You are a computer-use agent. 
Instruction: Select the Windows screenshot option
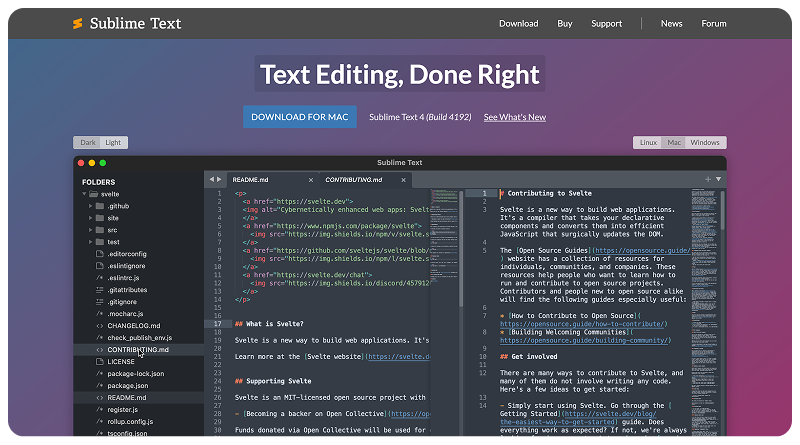click(705, 142)
